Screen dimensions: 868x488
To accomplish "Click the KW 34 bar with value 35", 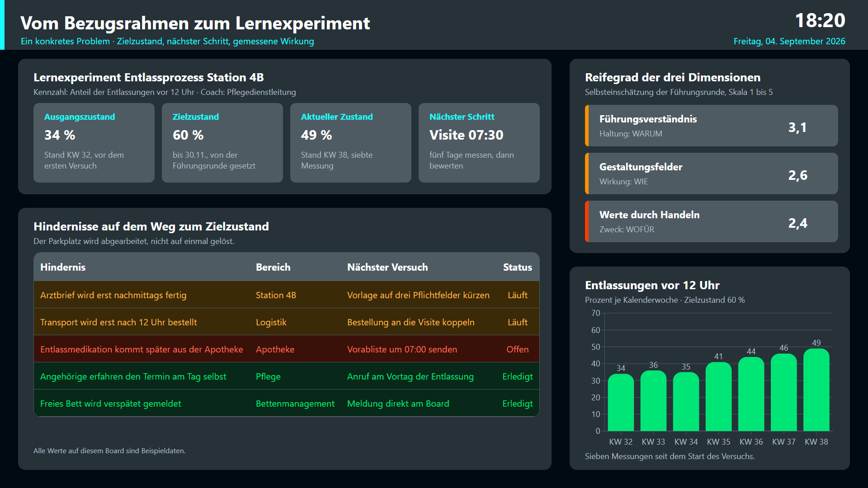I will [686, 401].
